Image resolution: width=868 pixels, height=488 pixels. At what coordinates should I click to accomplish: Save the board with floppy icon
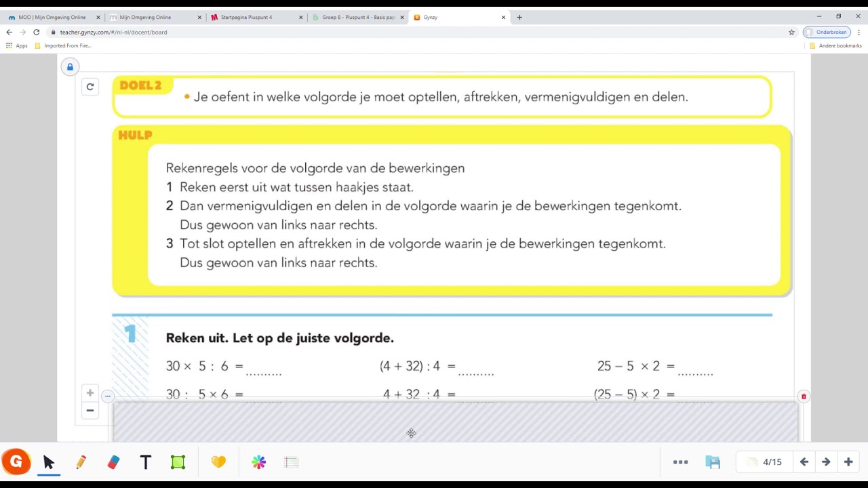pyautogui.click(x=713, y=462)
